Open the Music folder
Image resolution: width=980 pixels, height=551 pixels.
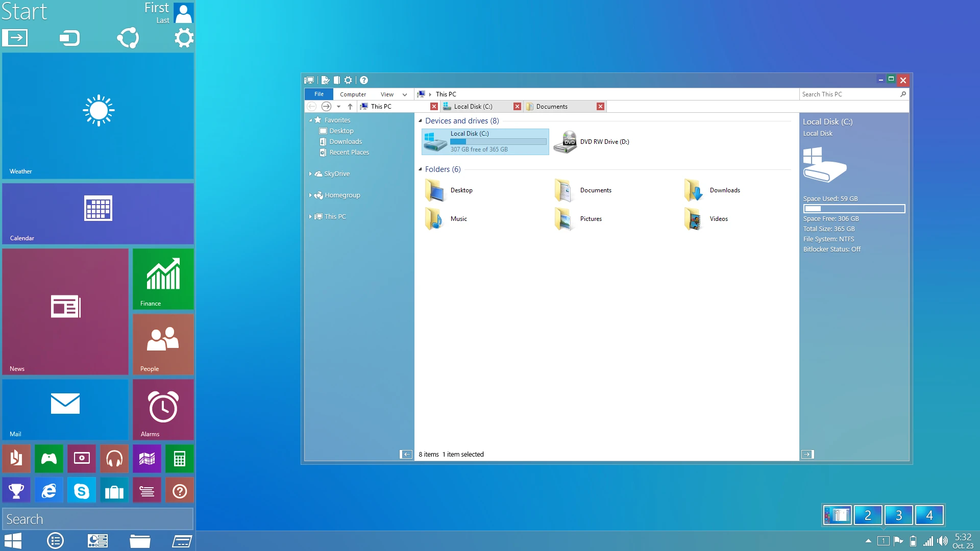pyautogui.click(x=458, y=218)
